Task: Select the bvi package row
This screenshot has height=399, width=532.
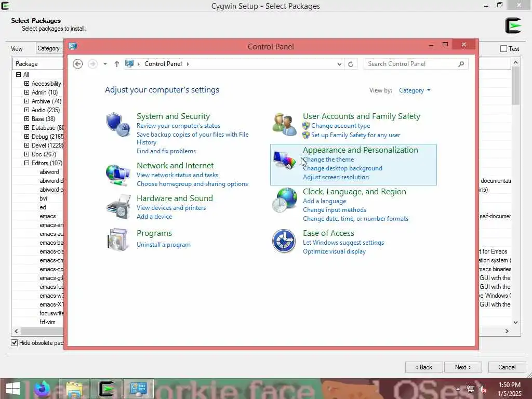Action: [x=43, y=198]
